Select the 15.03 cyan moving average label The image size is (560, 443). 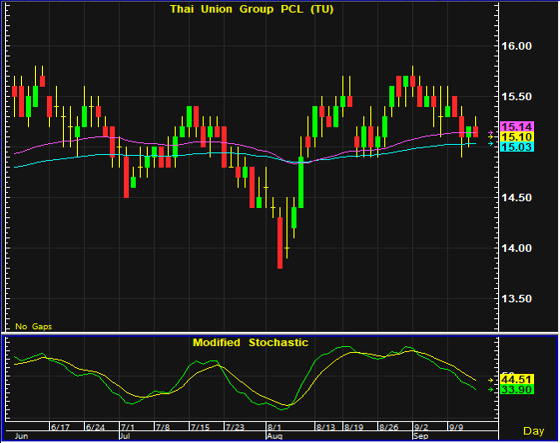517,146
